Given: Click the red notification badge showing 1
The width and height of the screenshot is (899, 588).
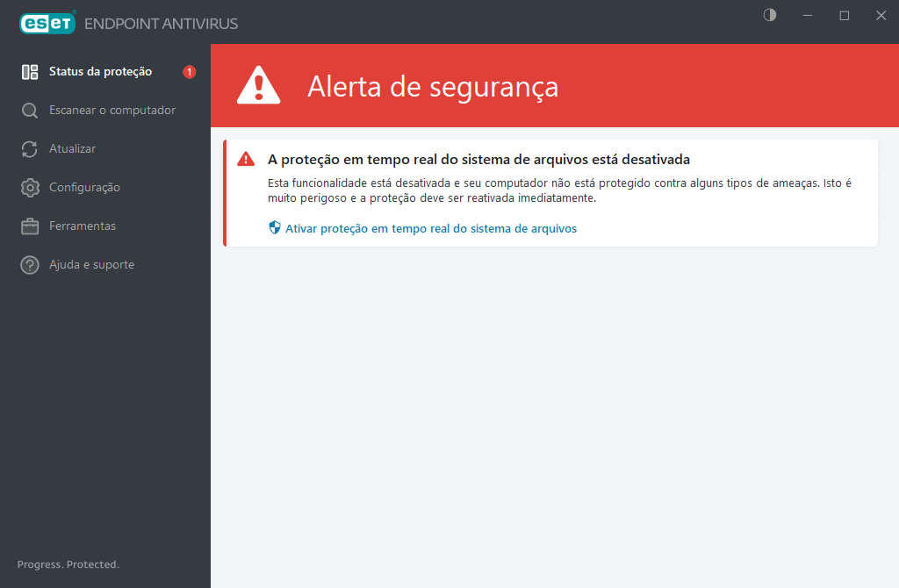Looking at the screenshot, I should (189, 72).
